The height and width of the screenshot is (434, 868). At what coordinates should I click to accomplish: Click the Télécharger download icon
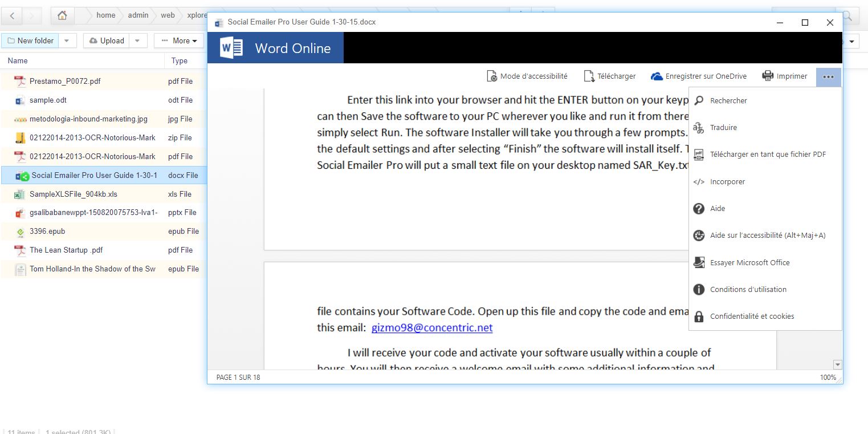(x=589, y=76)
